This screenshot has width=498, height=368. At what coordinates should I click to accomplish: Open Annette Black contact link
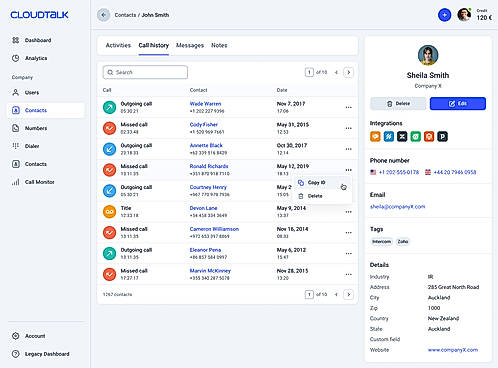(x=206, y=145)
